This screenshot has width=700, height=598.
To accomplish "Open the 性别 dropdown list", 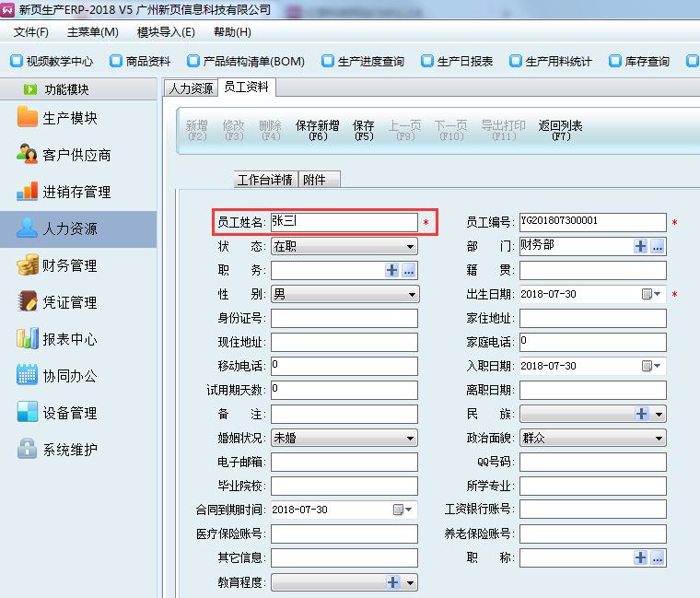I will (x=410, y=294).
